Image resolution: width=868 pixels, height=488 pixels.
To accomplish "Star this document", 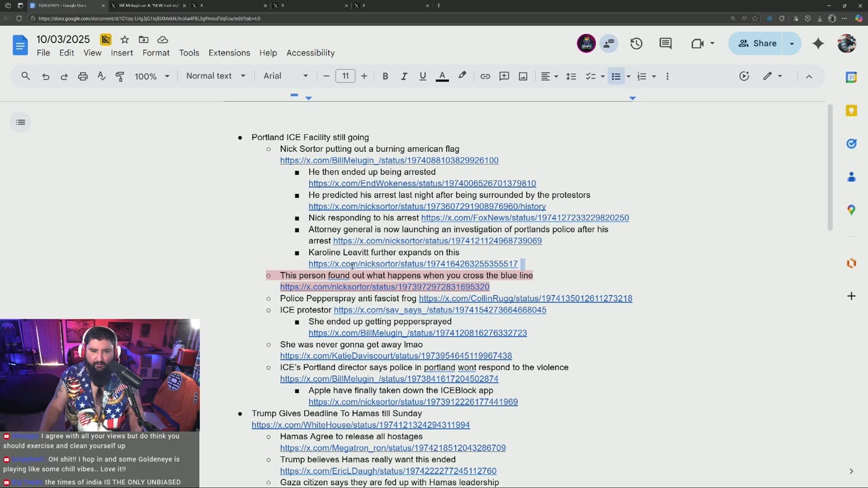I will (125, 40).
